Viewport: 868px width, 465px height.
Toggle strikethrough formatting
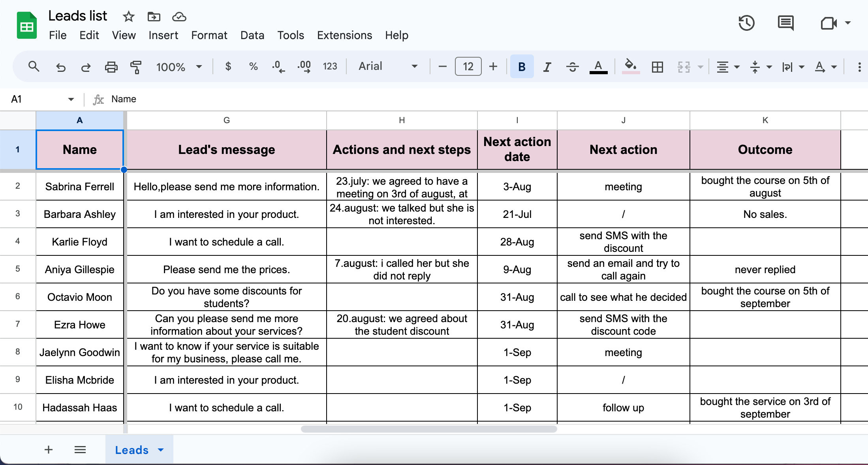pos(572,66)
